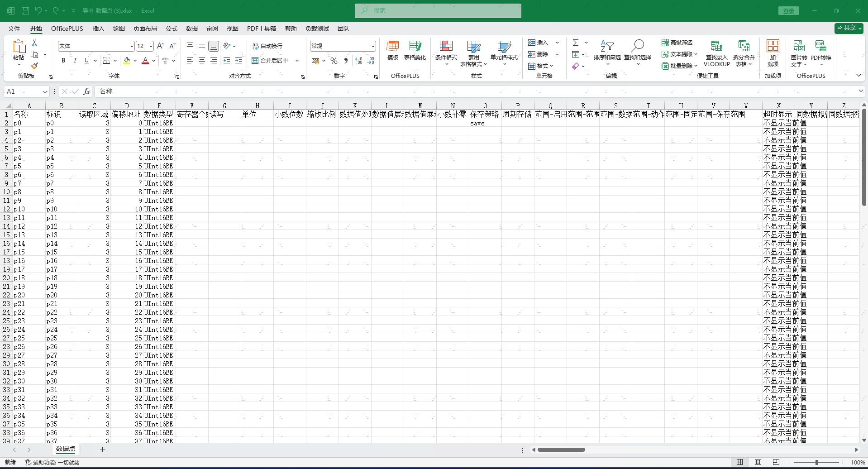Open Conditional Formatting icon
The image size is (868, 469).
tap(446, 46)
